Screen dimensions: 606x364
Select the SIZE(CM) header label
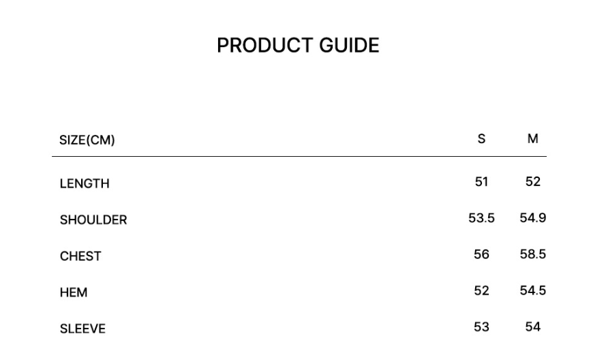click(x=87, y=140)
